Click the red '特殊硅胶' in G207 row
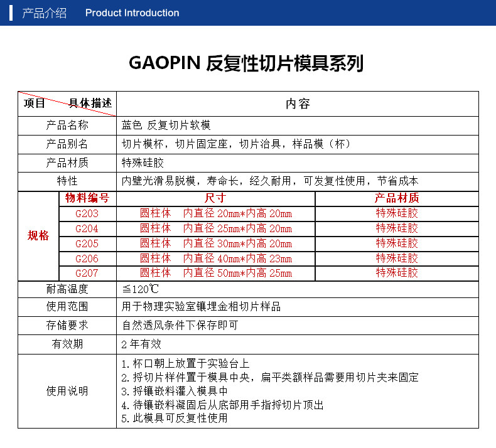Viewport: 496px width, 448px height. (x=397, y=273)
